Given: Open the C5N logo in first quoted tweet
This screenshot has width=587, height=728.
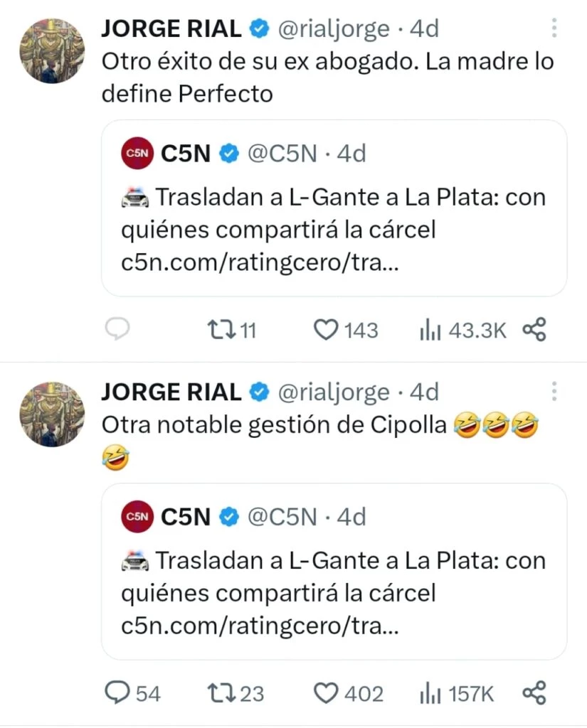Looking at the screenshot, I should (x=137, y=153).
